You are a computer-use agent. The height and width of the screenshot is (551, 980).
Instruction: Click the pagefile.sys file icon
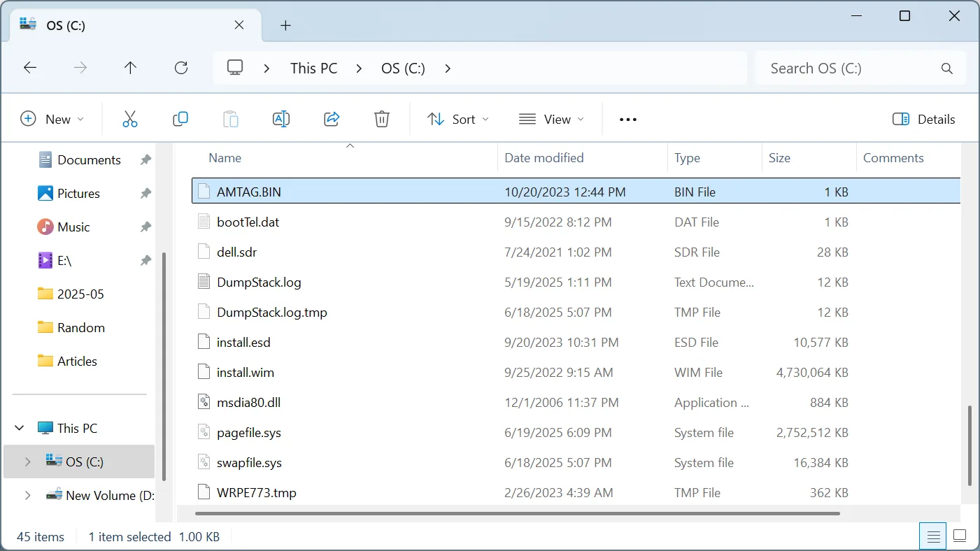tap(204, 433)
